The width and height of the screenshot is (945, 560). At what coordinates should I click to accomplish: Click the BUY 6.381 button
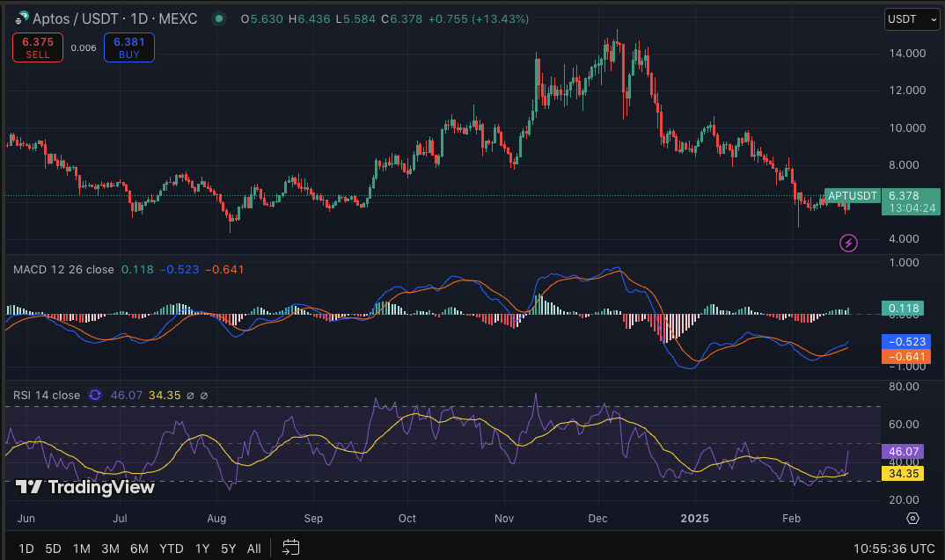pyautogui.click(x=128, y=47)
